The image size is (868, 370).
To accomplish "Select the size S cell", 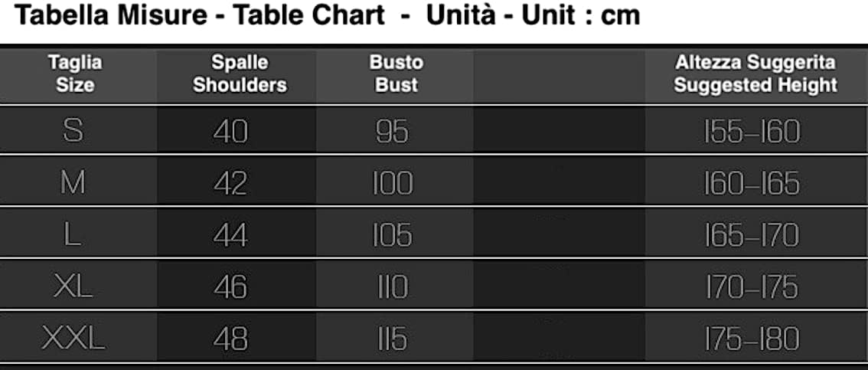I will [x=73, y=132].
